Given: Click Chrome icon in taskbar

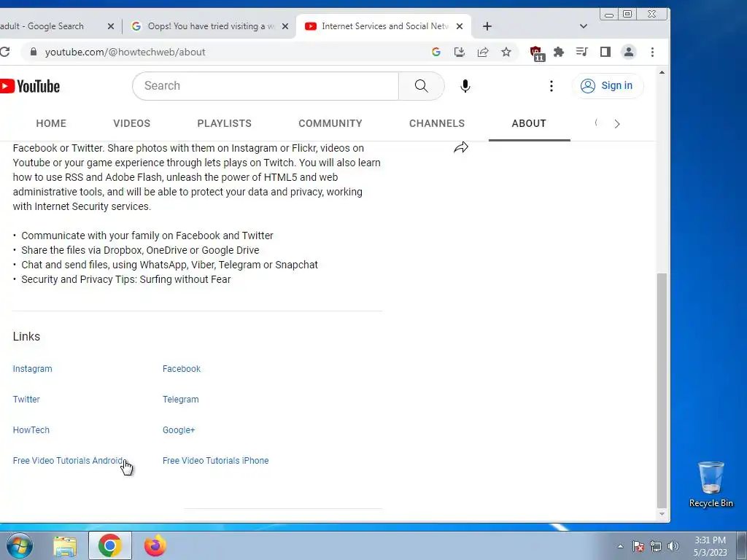Looking at the screenshot, I should coord(110,545).
